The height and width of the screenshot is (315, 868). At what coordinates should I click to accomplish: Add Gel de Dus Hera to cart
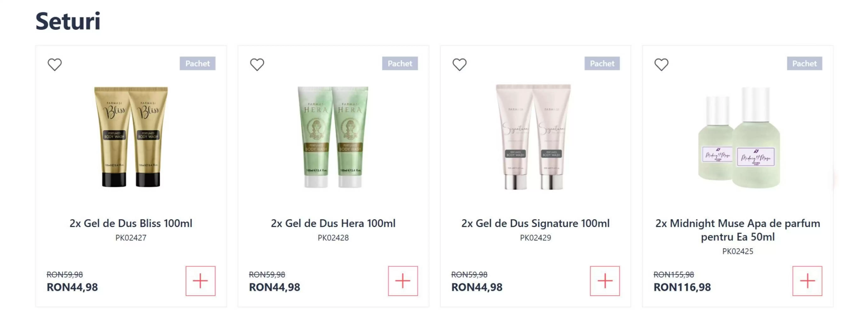click(x=403, y=281)
